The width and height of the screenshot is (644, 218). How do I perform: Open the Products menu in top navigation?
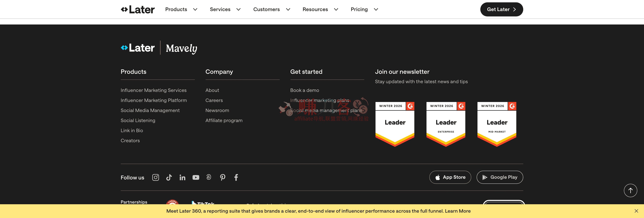coord(176,9)
